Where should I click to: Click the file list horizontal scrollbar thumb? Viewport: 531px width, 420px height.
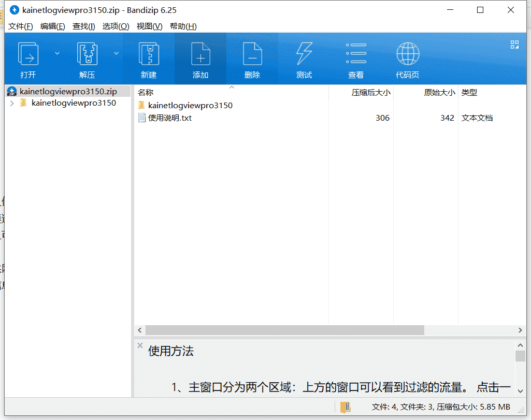tap(285, 330)
